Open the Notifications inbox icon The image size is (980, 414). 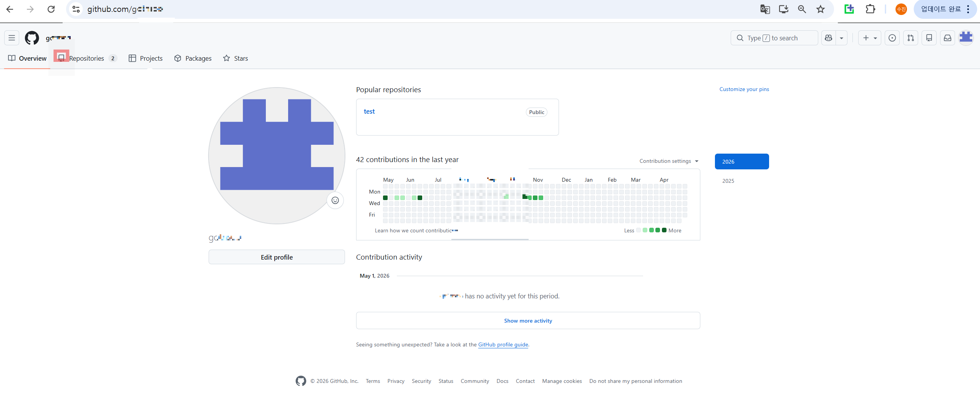tap(947, 38)
